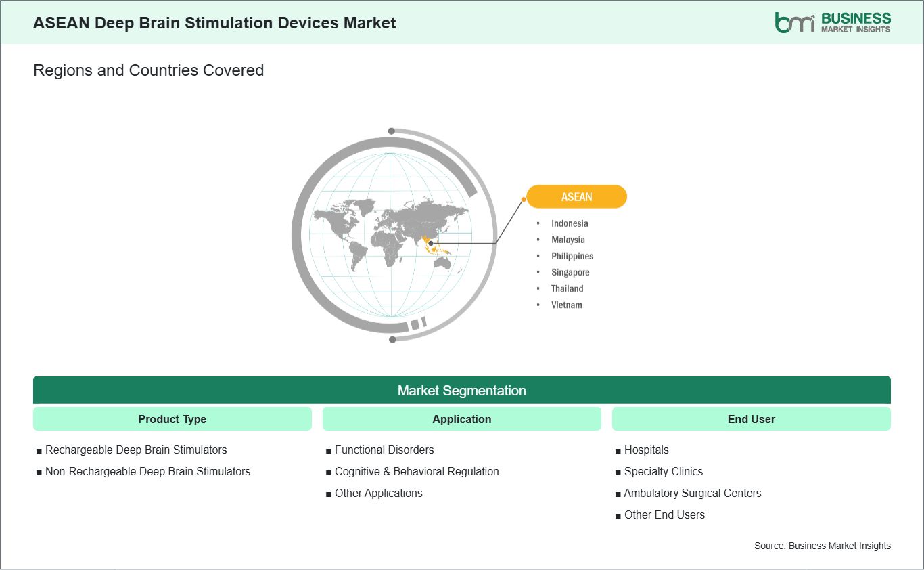Click the Malaysia country entry
Image resolution: width=924 pixels, height=570 pixels.
(x=568, y=240)
